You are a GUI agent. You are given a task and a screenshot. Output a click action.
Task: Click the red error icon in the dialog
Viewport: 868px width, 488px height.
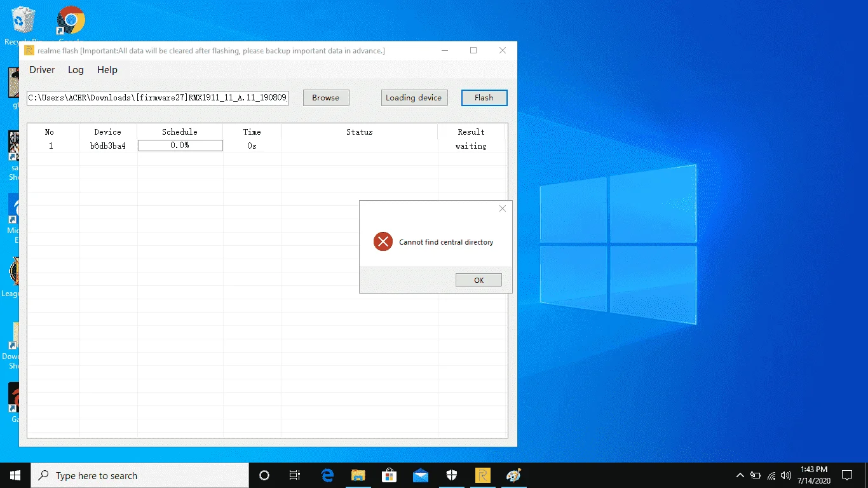(383, 241)
